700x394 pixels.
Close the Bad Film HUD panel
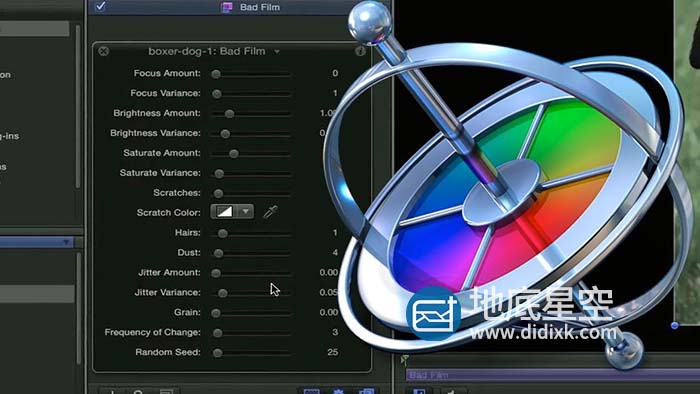click(x=104, y=51)
